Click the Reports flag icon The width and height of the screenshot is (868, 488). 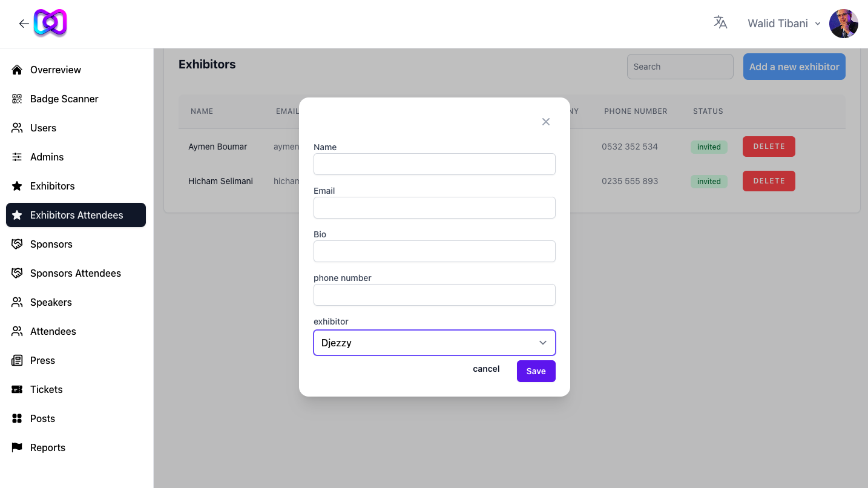[x=17, y=447]
